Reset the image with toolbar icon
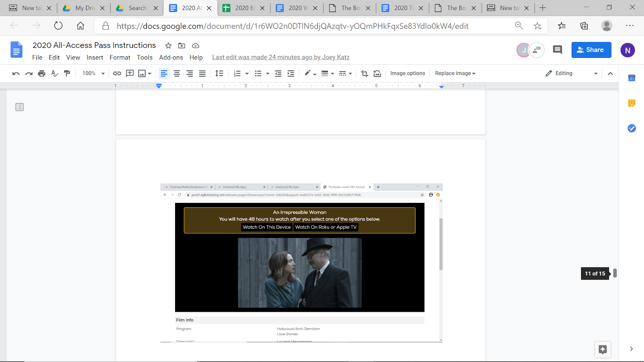The width and height of the screenshot is (644, 362). pos(377,73)
